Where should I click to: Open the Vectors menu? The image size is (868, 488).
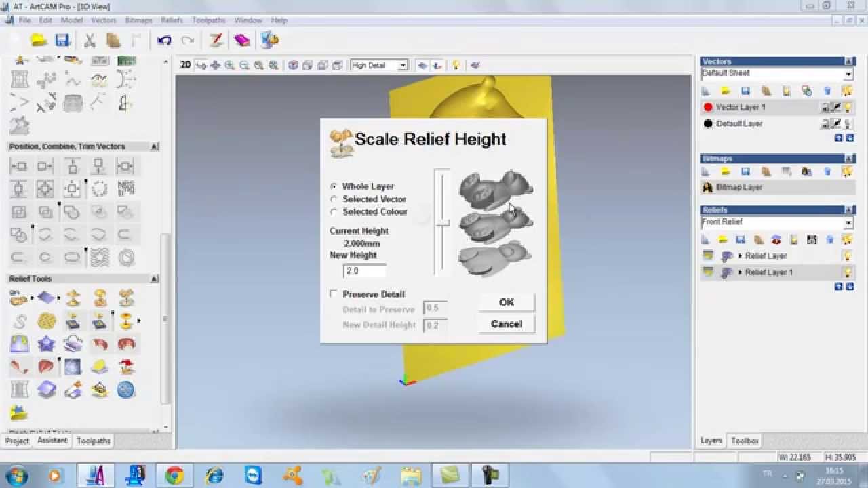pyautogui.click(x=104, y=20)
